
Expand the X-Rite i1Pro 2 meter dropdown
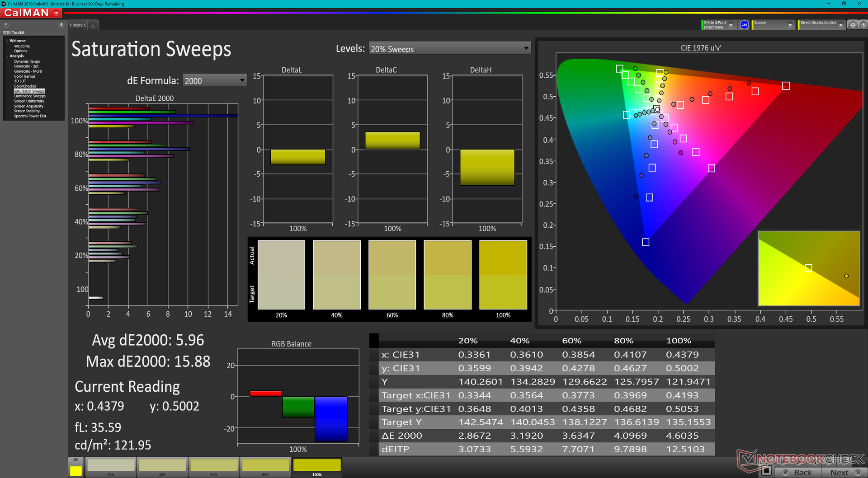click(731, 25)
